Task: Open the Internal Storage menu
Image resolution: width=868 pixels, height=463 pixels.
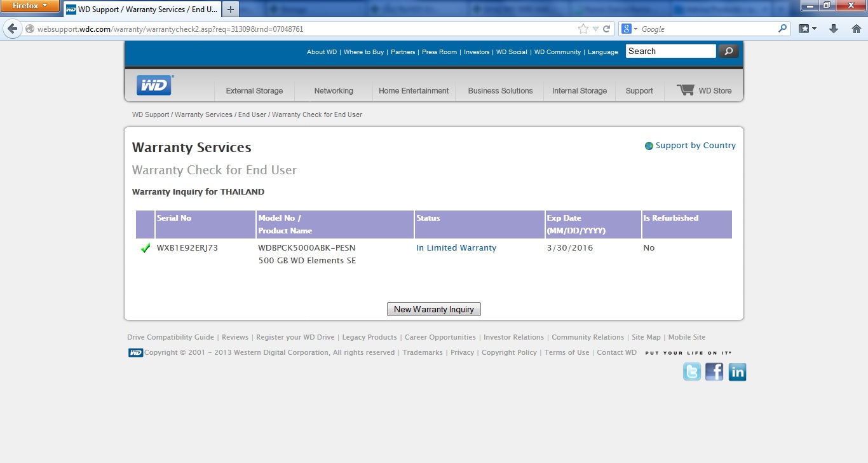Action: (x=580, y=91)
